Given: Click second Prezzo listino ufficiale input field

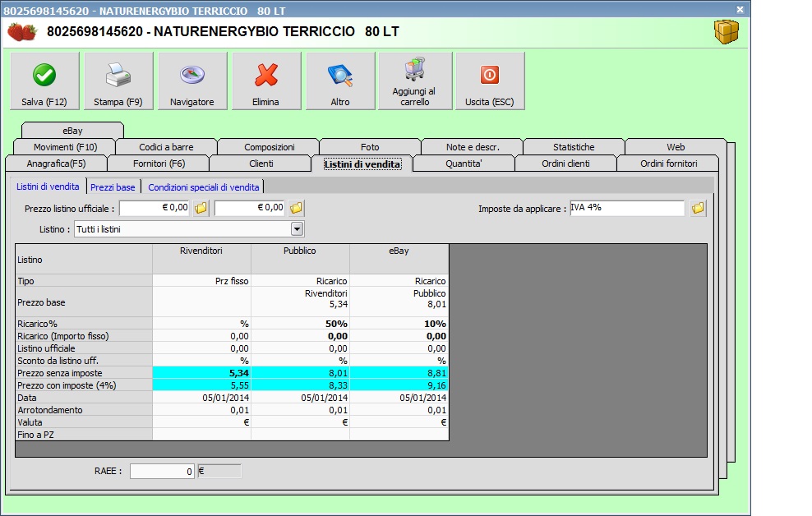Looking at the screenshot, I should (251, 208).
